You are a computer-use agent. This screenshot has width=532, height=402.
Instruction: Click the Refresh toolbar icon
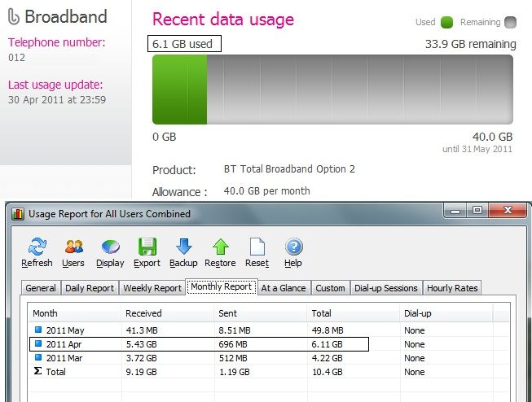click(x=37, y=247)
